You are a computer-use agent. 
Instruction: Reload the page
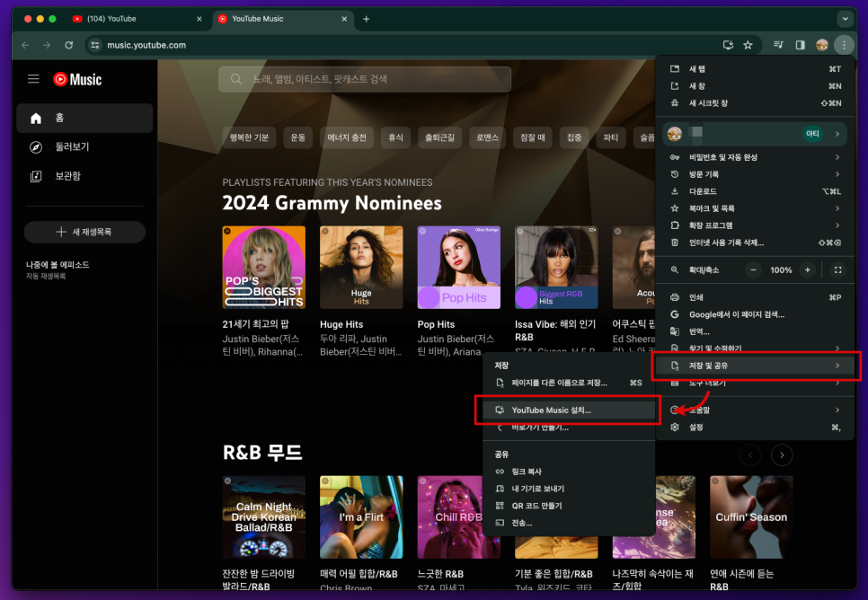pyautogui.click(x=68, y=45)
